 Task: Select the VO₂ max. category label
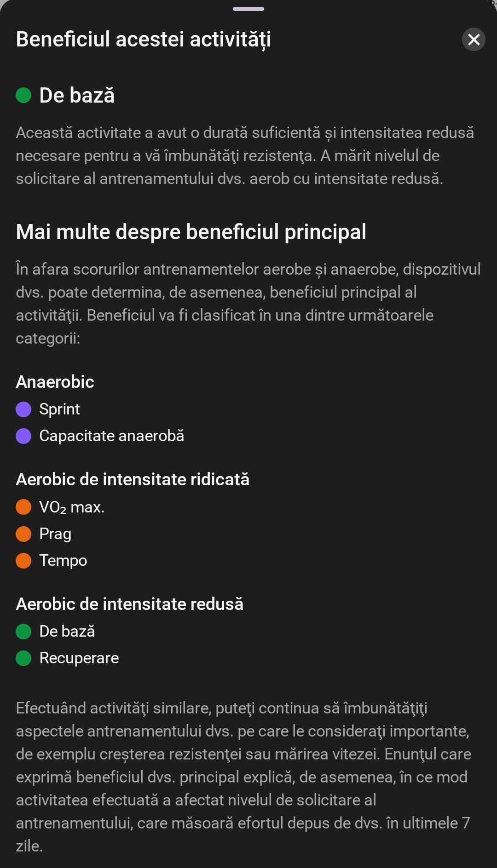click(x=72, y=507)
